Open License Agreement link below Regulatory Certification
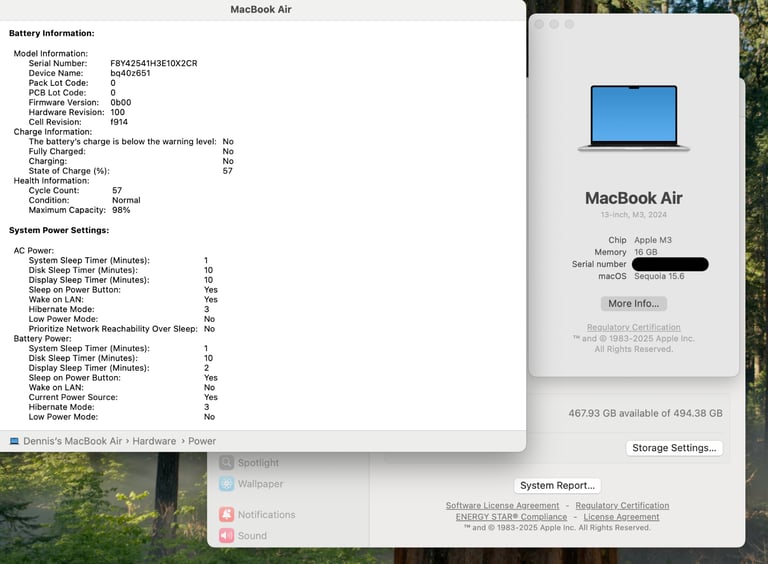This screenshot has height=564, width=768. pos(621,517)
